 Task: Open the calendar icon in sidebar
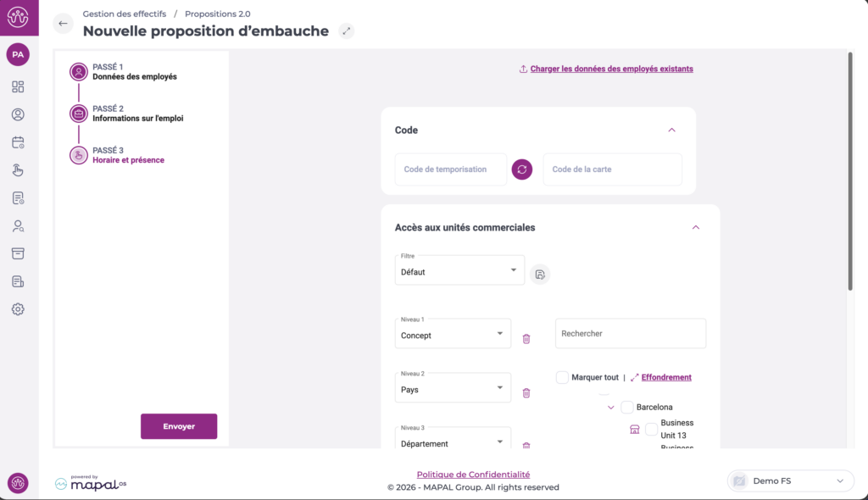coord(18,142)
